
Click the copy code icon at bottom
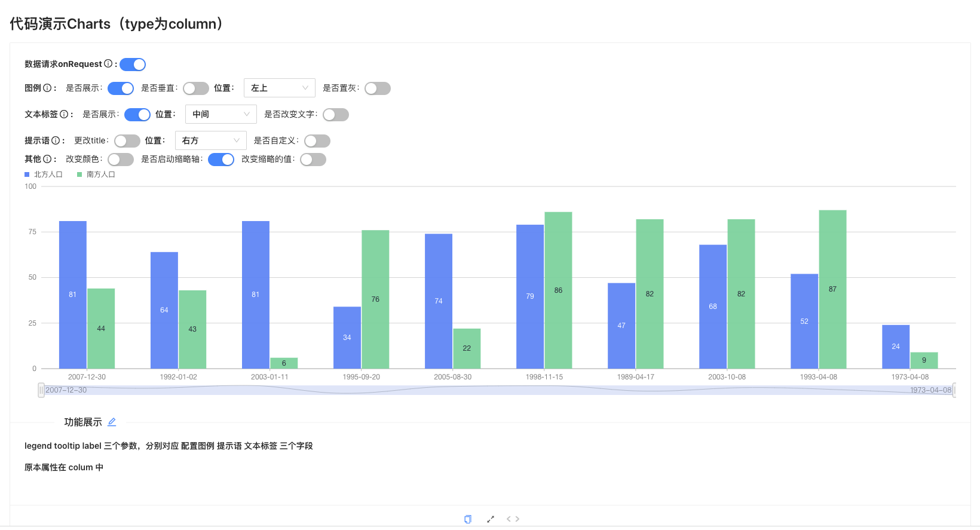[468, 519]
